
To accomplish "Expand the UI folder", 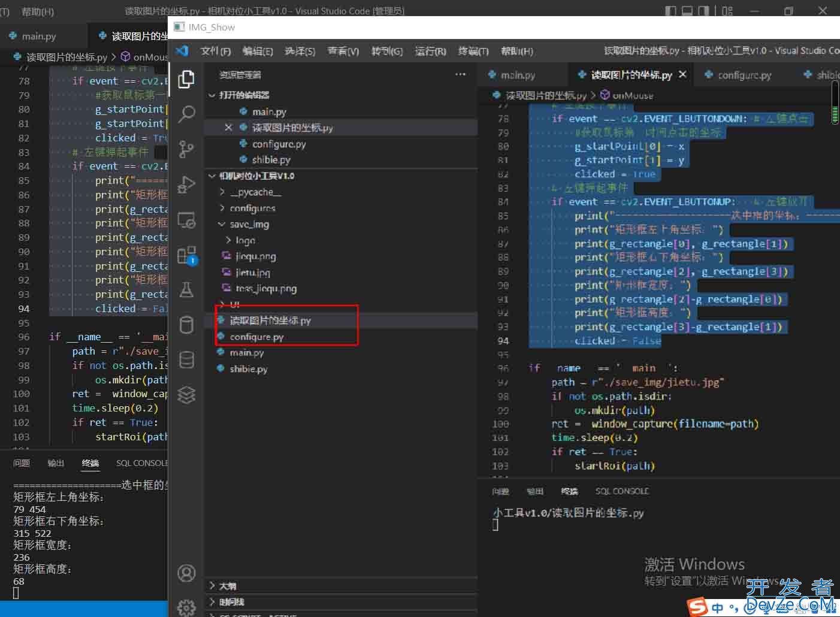I will point(222,304).
